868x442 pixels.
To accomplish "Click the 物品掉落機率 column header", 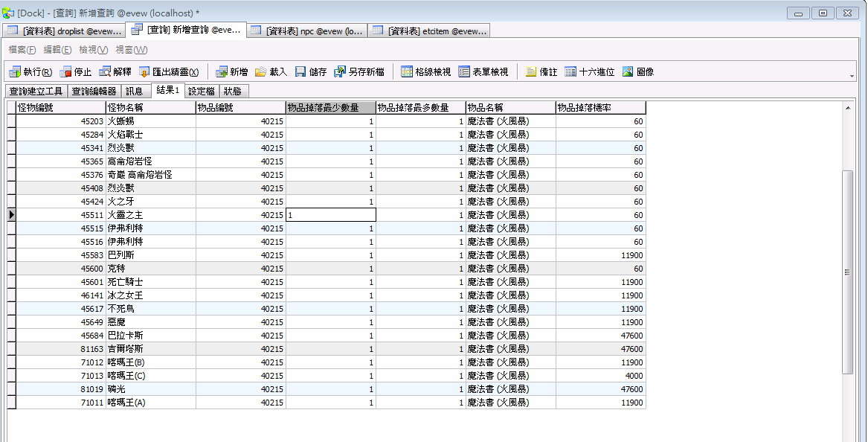I will pos(601,107).
